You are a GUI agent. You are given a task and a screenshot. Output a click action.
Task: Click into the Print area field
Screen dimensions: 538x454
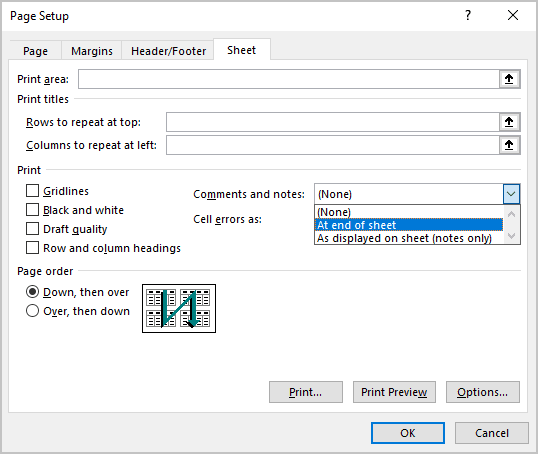(x=289, y=79)
